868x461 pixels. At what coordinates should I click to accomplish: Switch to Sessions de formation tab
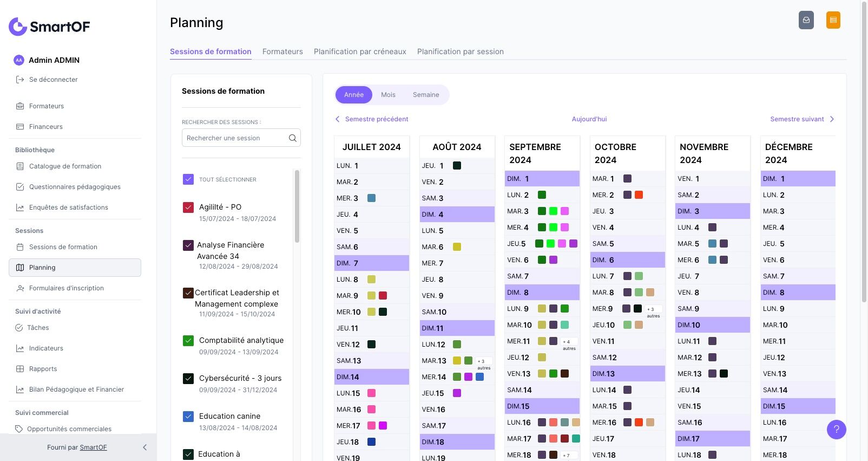click(x=211, y=51)
